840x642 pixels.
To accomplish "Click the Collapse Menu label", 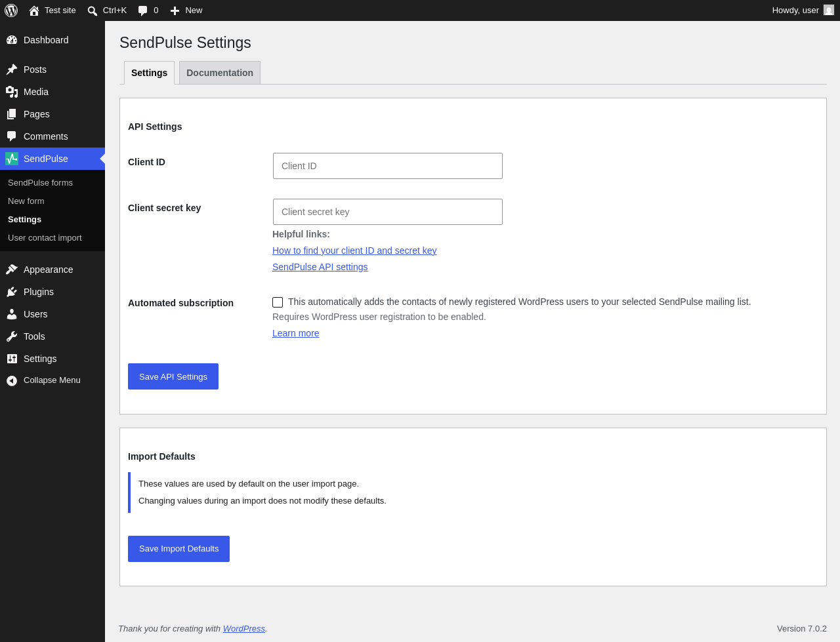I will coord(52,380).
